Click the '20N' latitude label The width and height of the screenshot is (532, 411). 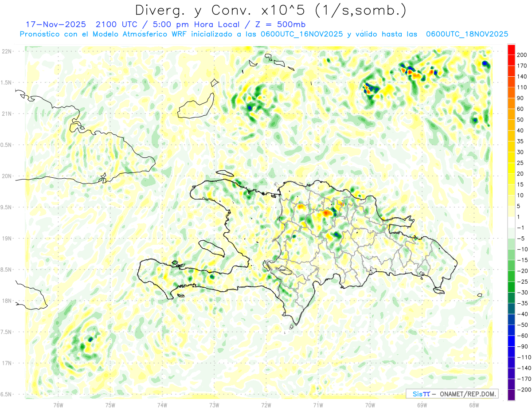(x=6, y=176)
